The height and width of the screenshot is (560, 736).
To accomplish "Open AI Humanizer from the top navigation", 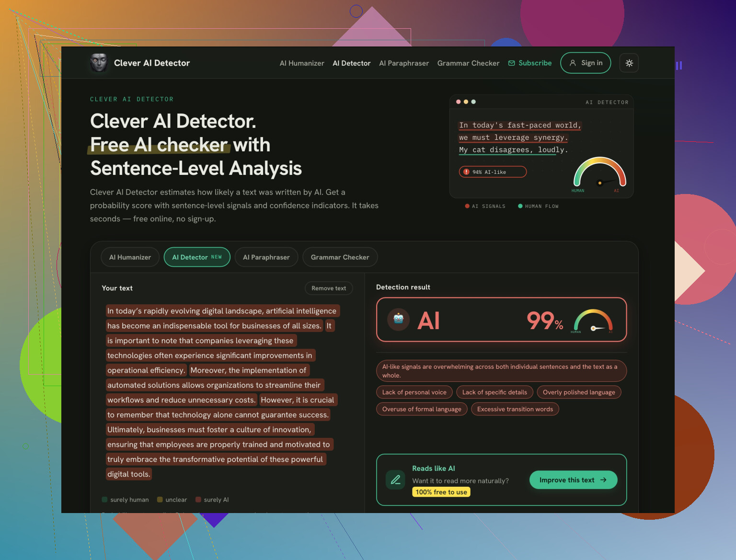I will (x=302, y=63).
